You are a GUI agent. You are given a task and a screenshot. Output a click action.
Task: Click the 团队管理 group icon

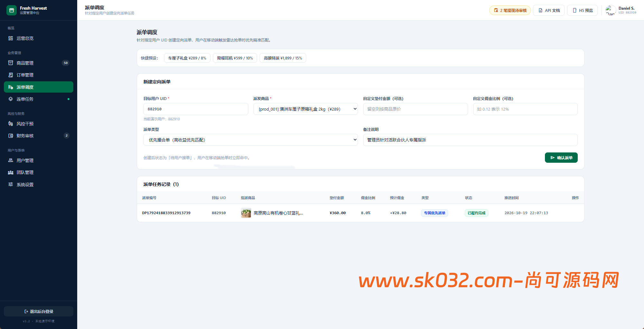[x=11, y=172]
